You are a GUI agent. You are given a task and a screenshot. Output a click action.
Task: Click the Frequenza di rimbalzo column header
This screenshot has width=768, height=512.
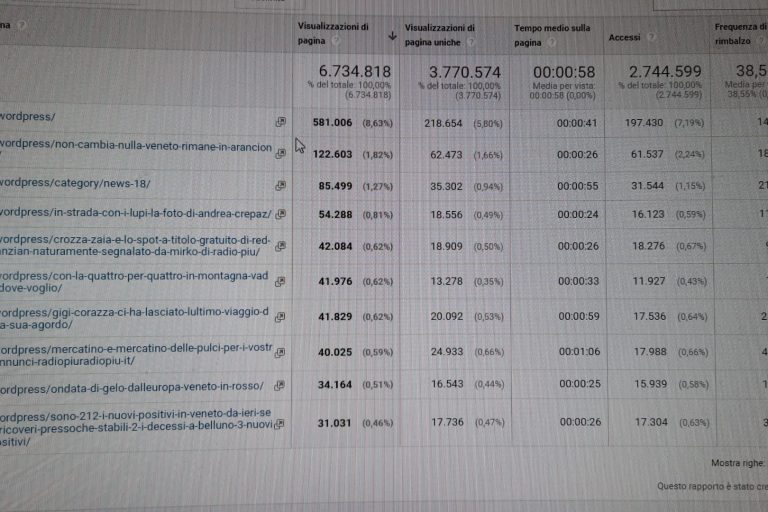click(x=740, y=35)
